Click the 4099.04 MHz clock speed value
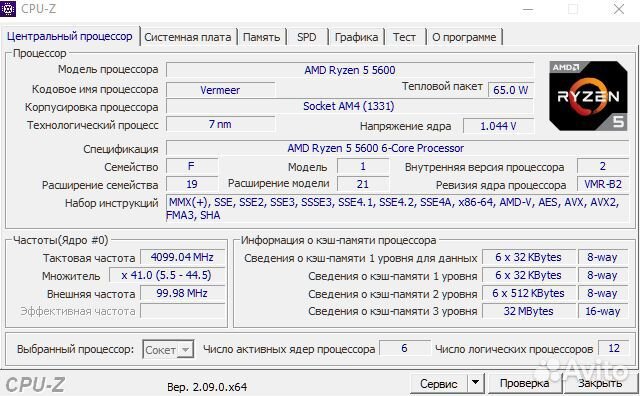 [182, 257]
